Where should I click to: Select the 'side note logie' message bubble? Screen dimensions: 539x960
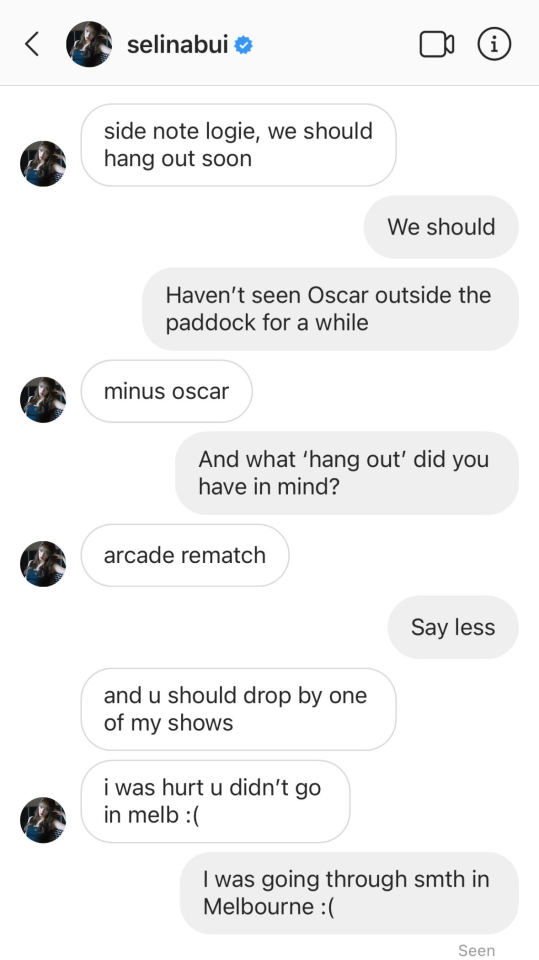pos(238,145)
